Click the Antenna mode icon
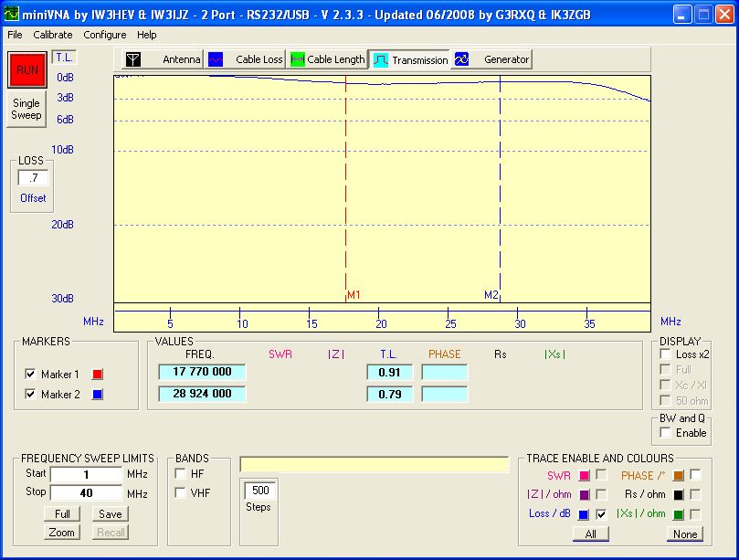Viewport: 739px width, 560px height. point(133,59)
